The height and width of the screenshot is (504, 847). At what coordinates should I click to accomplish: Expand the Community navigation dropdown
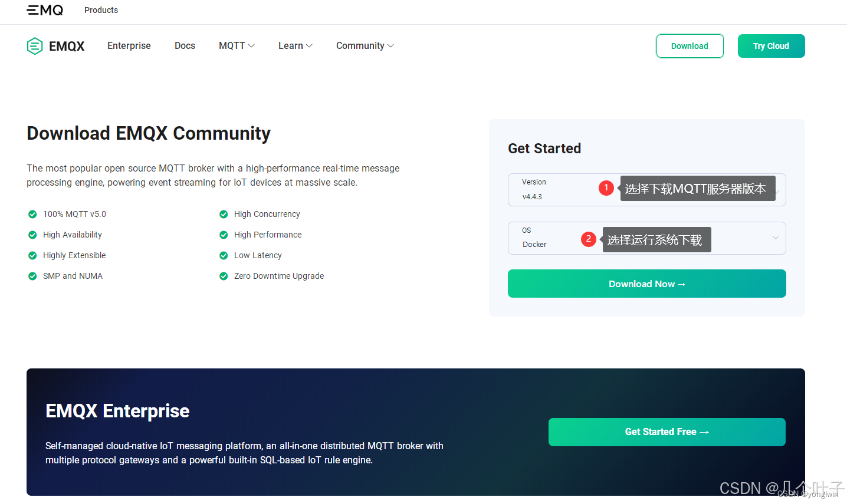[365, 45]
